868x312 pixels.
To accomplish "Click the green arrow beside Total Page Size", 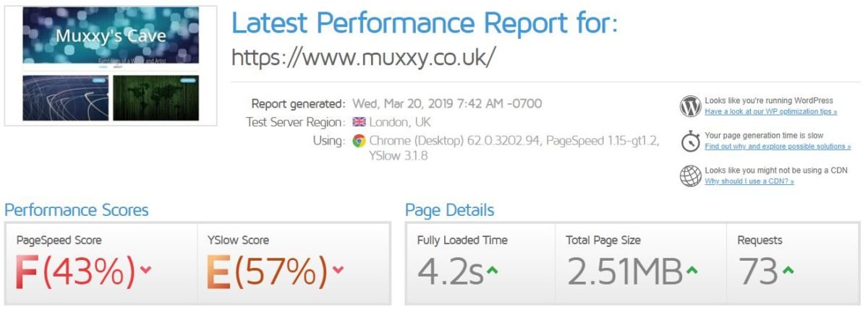I will (692, 270).
